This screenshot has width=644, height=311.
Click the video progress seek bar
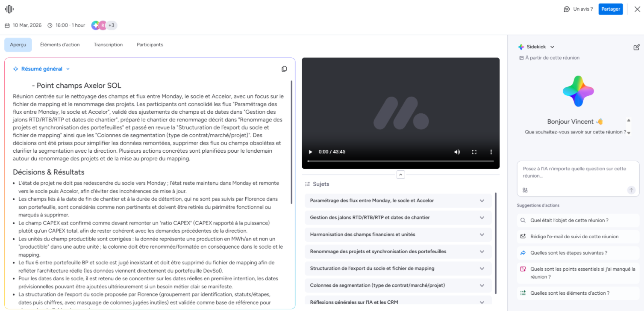400,161
